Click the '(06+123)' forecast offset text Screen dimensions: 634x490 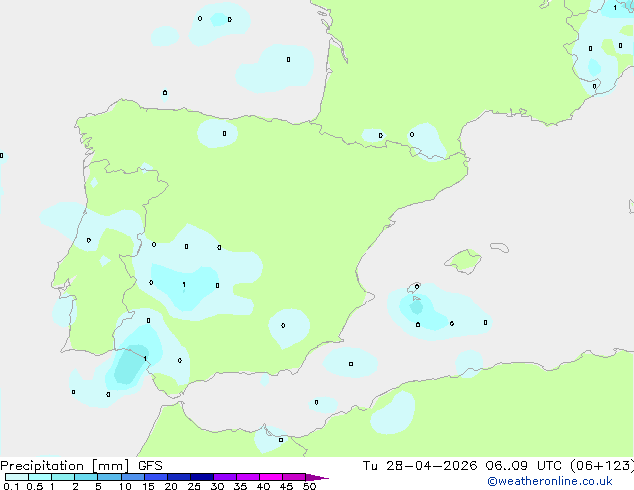(x=602, y=465)
